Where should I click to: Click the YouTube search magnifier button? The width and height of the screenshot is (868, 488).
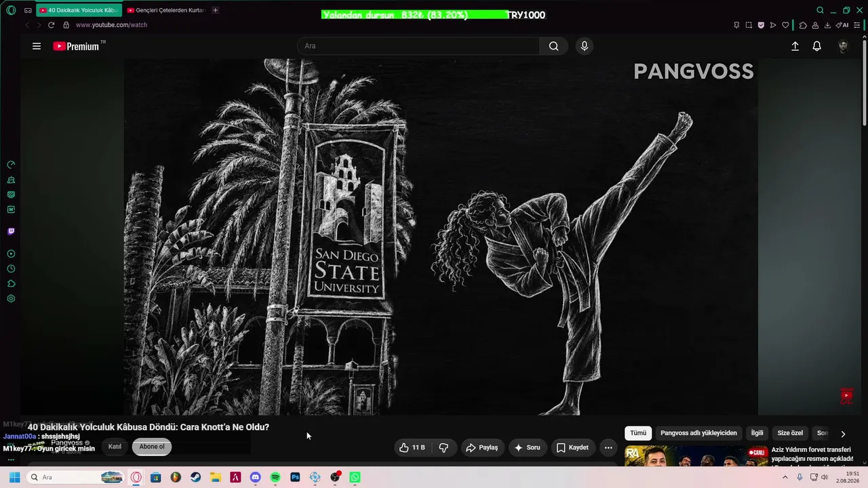click(553, 46)
